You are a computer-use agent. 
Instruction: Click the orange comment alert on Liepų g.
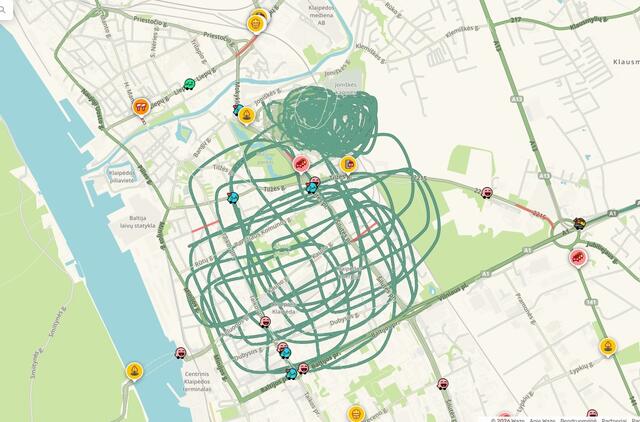(x=141, y=107)
